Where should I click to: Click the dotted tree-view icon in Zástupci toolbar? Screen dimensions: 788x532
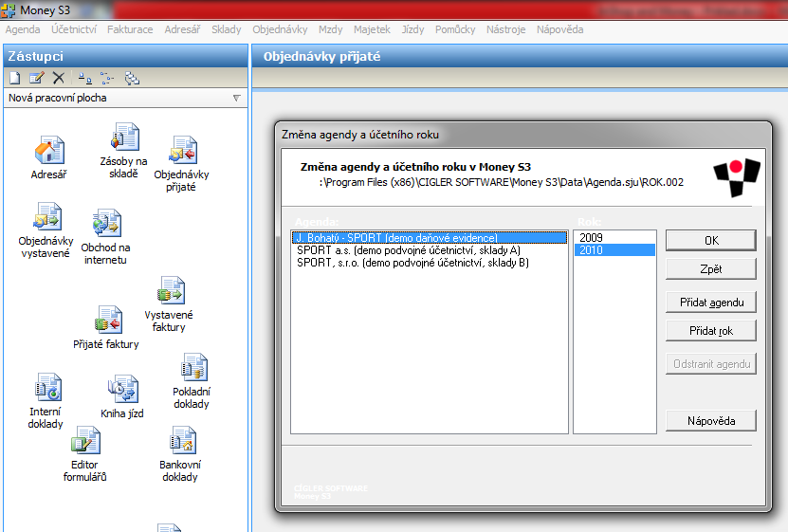pyautogui.click(x=106, y=78)
